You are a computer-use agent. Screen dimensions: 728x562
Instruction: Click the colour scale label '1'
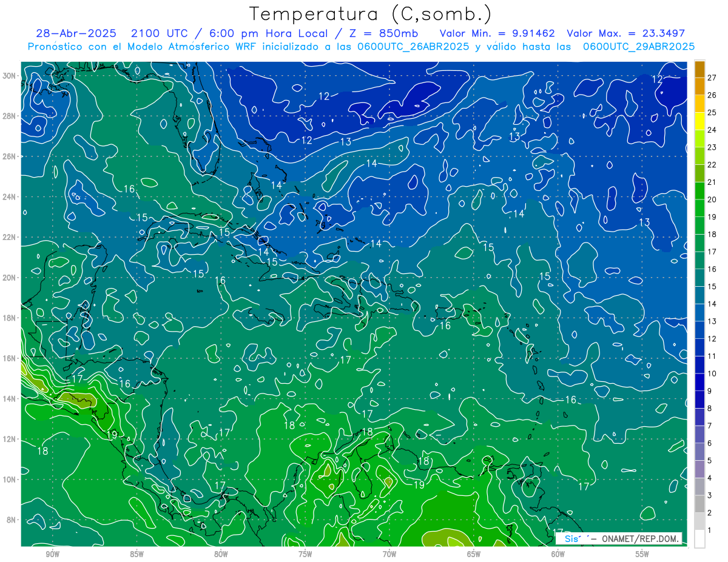click(710, 530)
